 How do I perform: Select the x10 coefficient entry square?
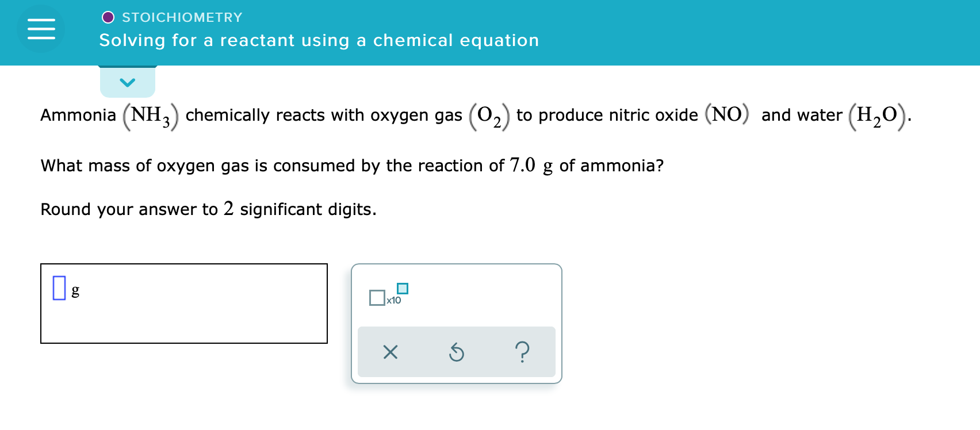coord(378,298)
